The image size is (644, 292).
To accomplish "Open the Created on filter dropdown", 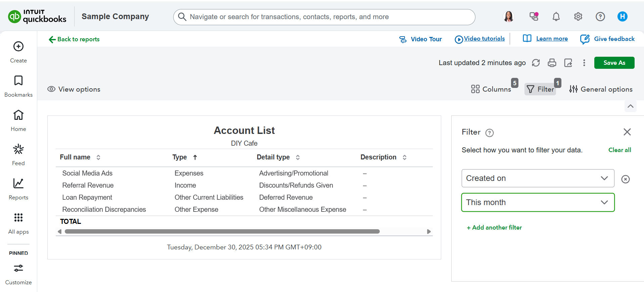I will [538, 178].
